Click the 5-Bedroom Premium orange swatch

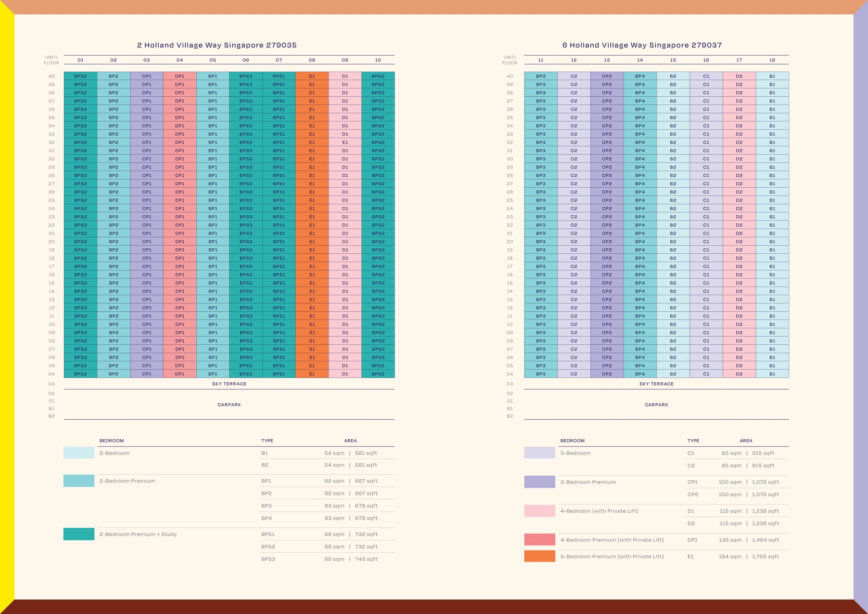click(x=539, y=556)
